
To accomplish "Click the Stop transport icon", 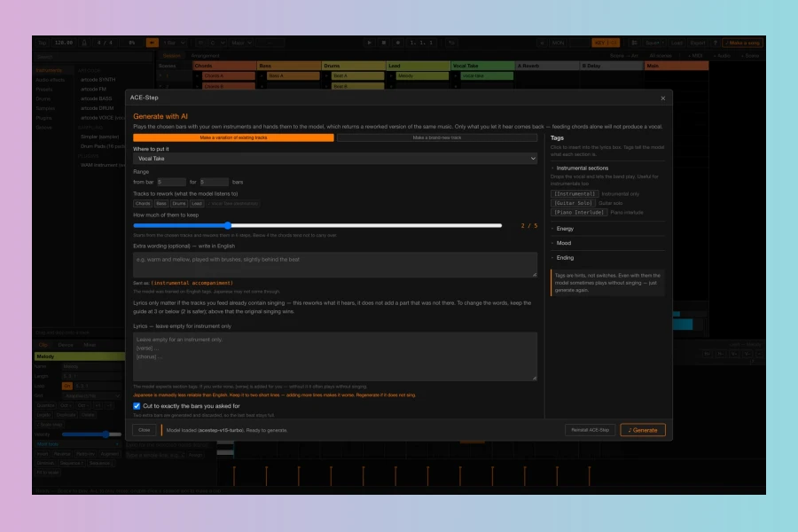I will [384, 43].
